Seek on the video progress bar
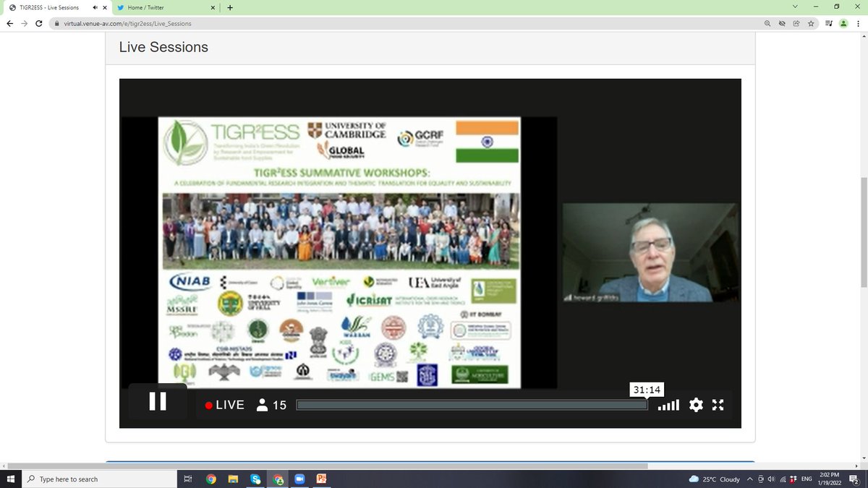 [x=472, y=405]
